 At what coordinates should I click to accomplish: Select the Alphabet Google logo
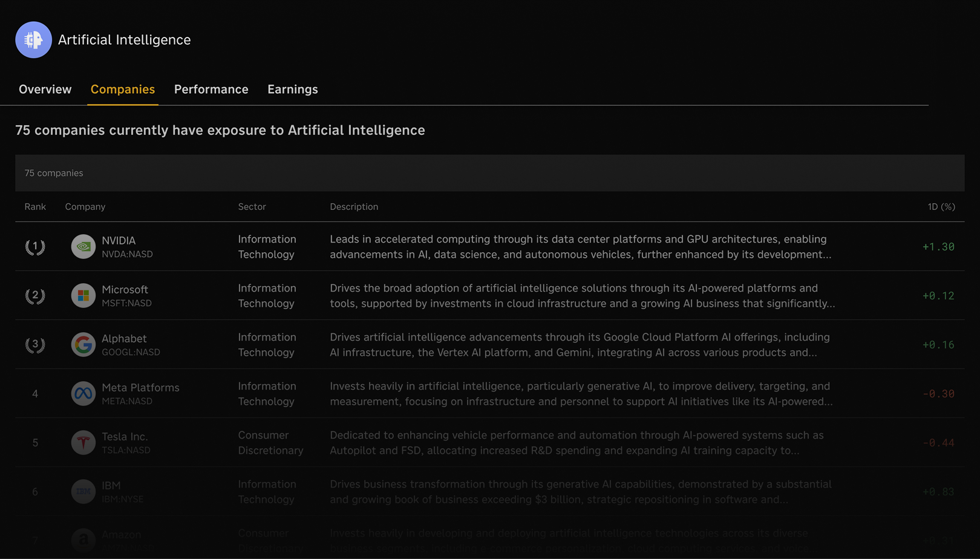(x=83, y=344)
